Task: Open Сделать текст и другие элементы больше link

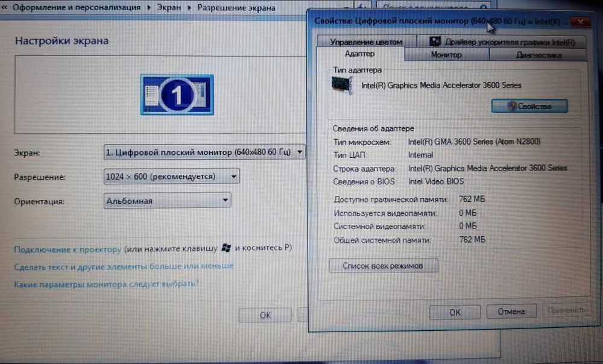Action: click(124, 266)
